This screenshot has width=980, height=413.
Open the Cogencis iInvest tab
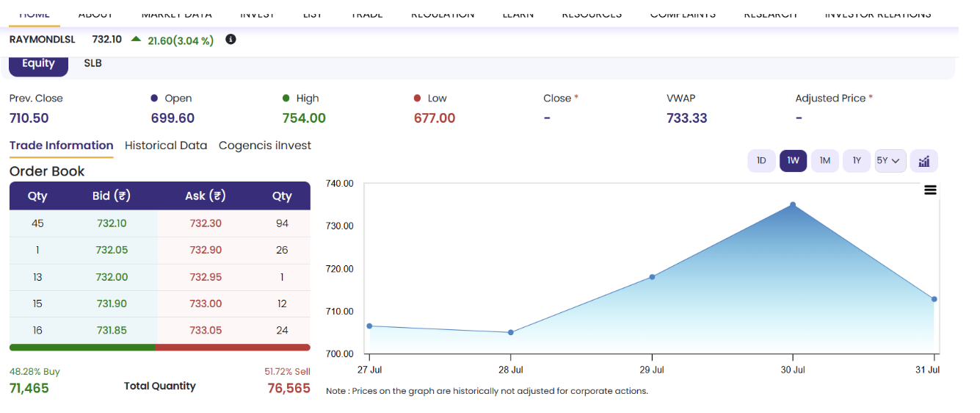[x=265, y=146]
